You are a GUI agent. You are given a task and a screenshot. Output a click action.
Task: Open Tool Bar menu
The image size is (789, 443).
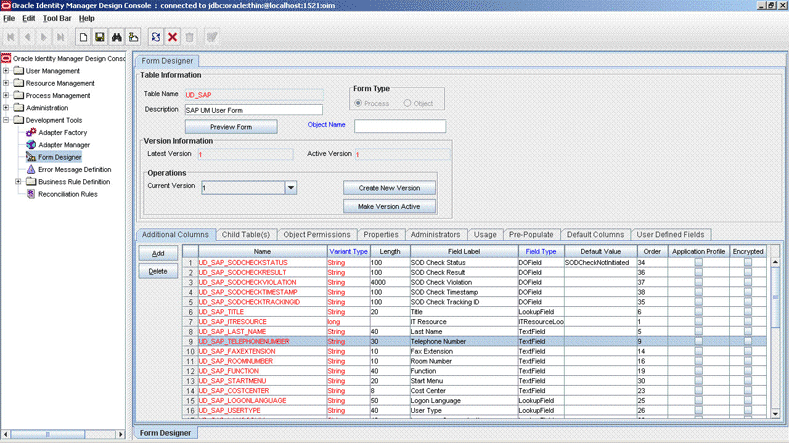pyautogui.click(x=57, y=18)
